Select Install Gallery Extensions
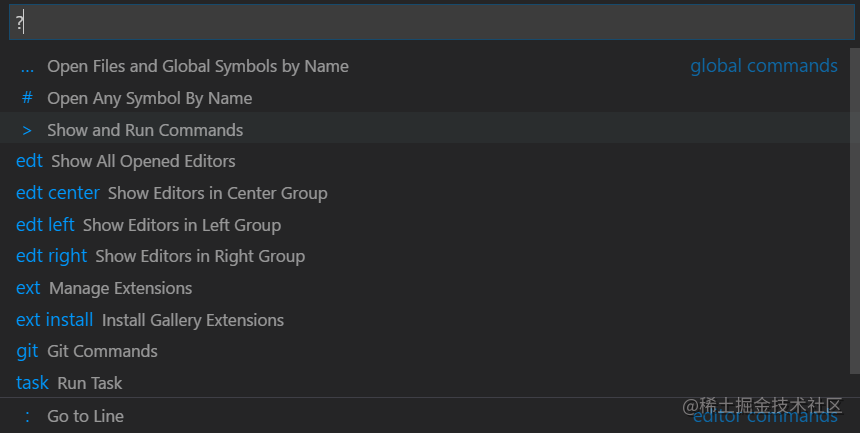This screenshot has height=433, width=860. click(192, 320)
